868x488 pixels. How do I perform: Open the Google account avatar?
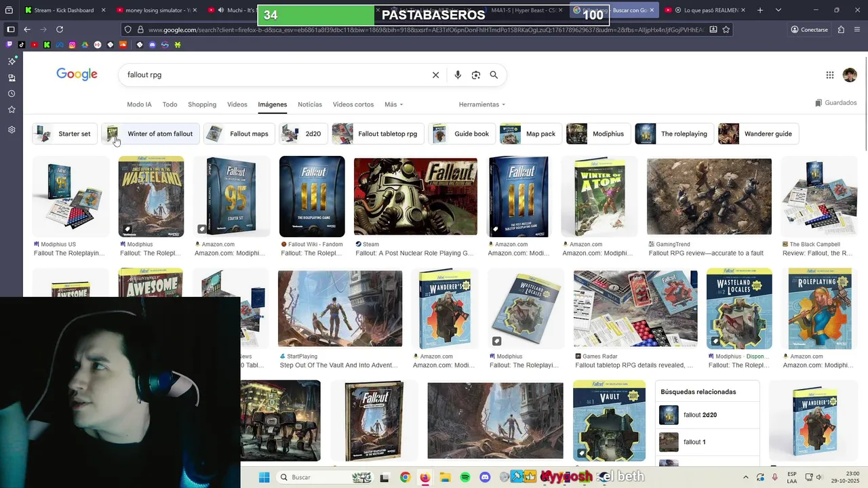click(x=850, y=75)
